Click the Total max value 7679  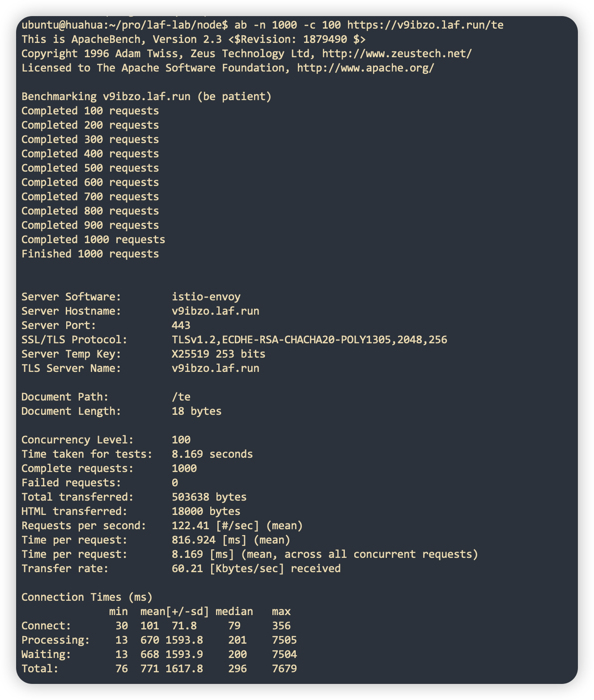coord(284,669)
